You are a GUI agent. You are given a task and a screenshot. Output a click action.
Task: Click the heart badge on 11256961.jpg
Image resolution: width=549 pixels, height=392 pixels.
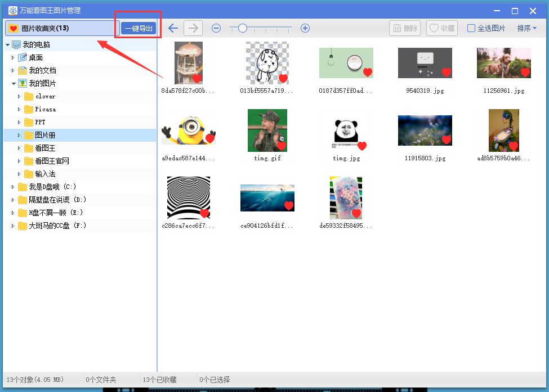click(x=525, y=73)
